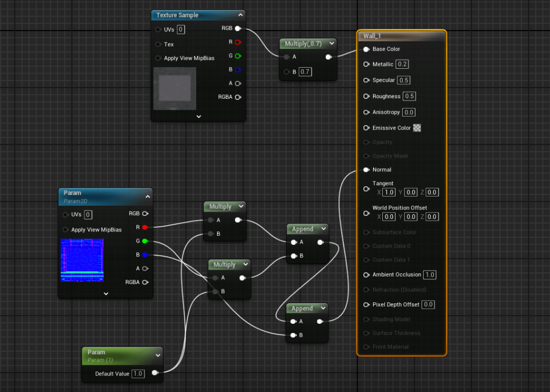This screenshot has height=392, width=550.
Task: Click the Metallic value field showing 0.2
Action: click(402, 64)
